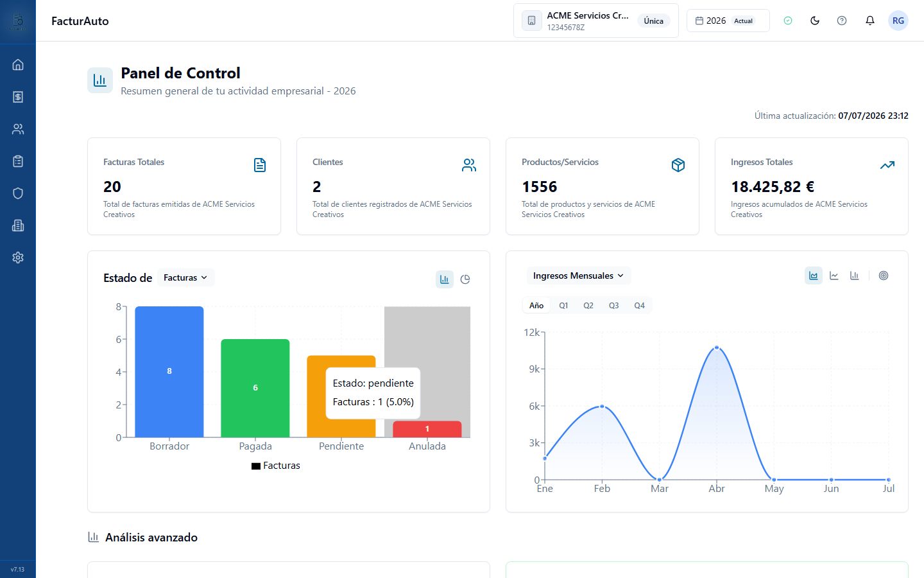Image resolution: width=924 pixels, height=578 pixels.
Task: Click the Análisis avanzado heading
Action: pyautogui.click(x=151, y=538)
